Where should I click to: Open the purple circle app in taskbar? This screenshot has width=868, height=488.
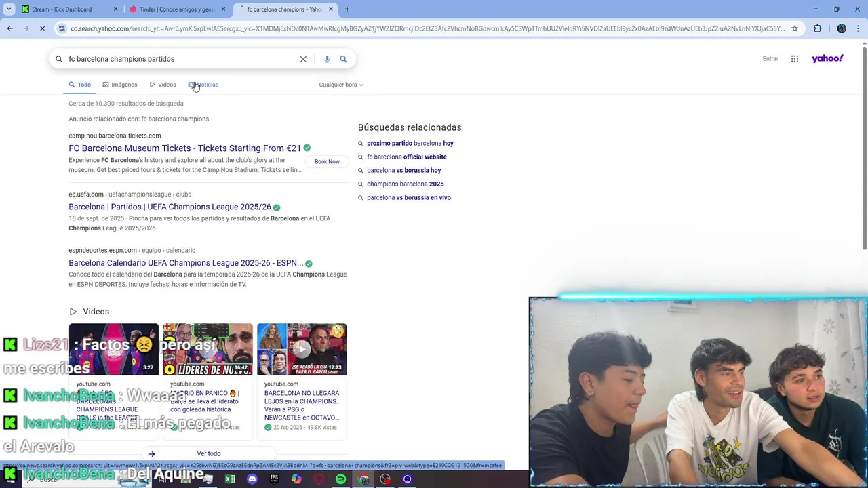tap(408, 479)
